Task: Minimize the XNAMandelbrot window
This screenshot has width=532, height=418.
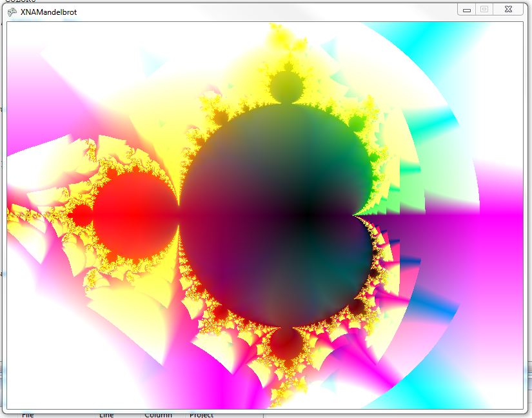Action: click(467, 9)
